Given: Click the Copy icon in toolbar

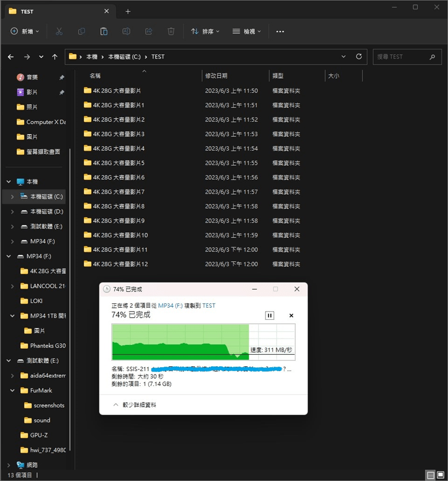Looking at the screenshot, I should click(81, 31).
